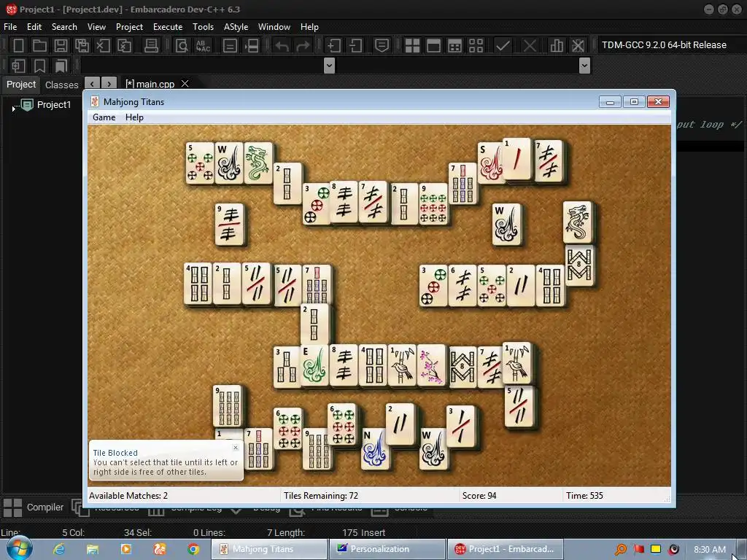Select the N wind mahjong tile

(374, 448)
